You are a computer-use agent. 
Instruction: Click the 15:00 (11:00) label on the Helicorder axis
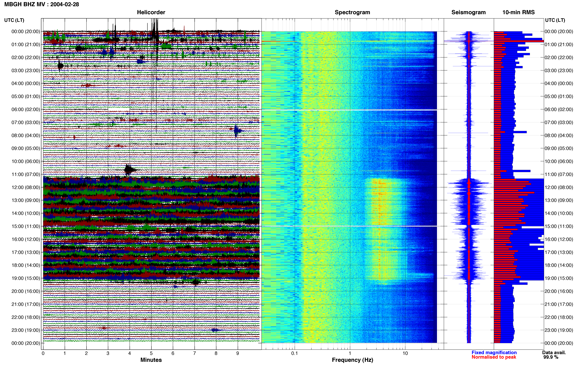point(26,226)
